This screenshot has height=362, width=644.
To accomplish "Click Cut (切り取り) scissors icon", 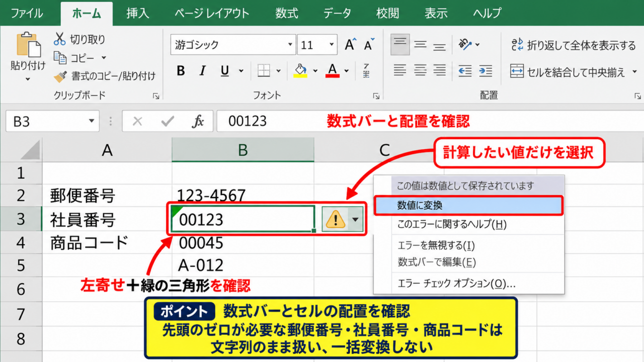I will 60,39.
